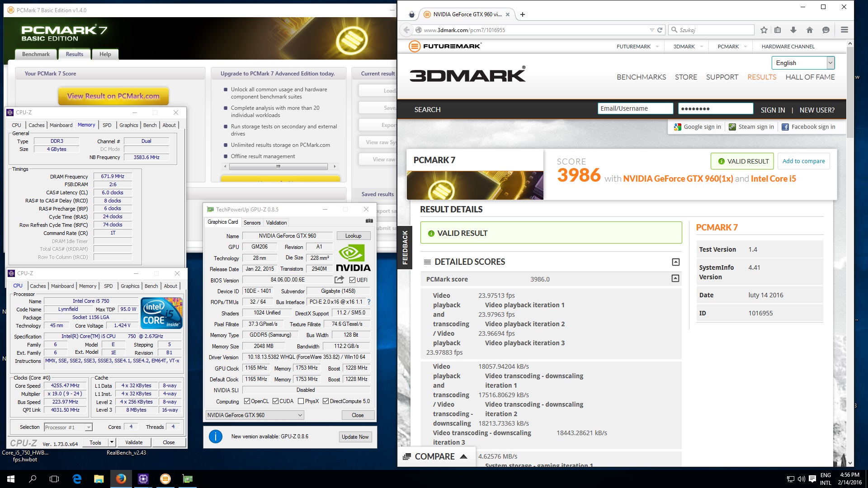Toggle the PhysX checkbox
The image size is (868, 488).
click(301, 401)
